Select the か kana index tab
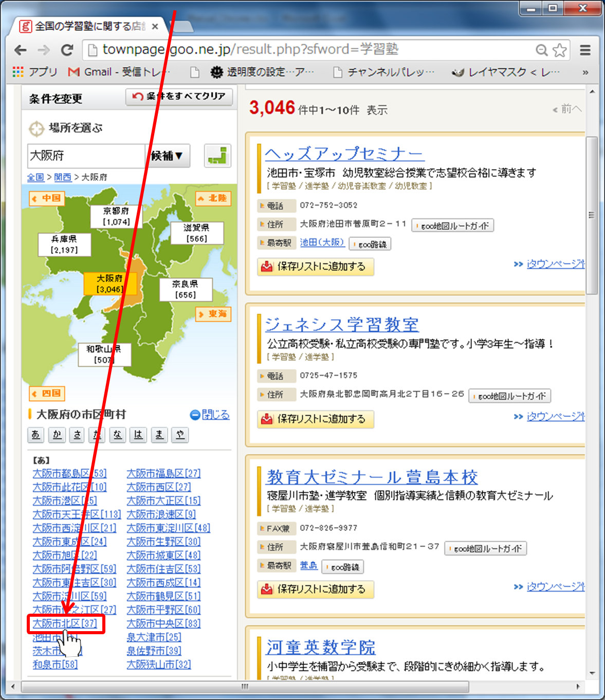Viewport: 605px width, 700px height. tap(57, 435)
